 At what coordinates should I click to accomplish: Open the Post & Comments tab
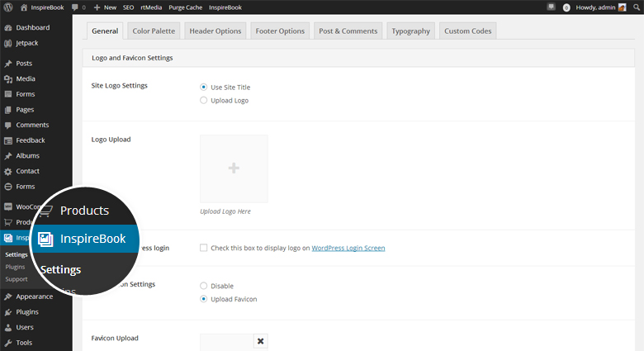tap(348, 31)
